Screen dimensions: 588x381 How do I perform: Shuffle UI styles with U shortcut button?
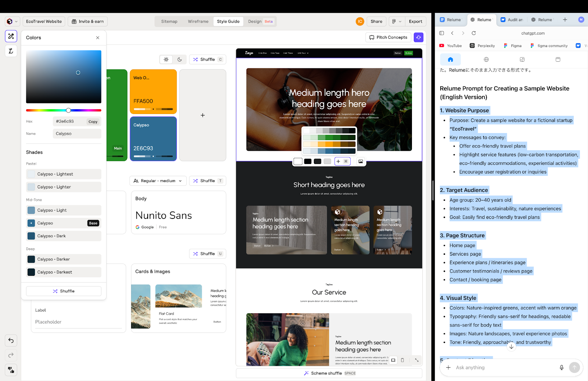(x=208, y=253)
